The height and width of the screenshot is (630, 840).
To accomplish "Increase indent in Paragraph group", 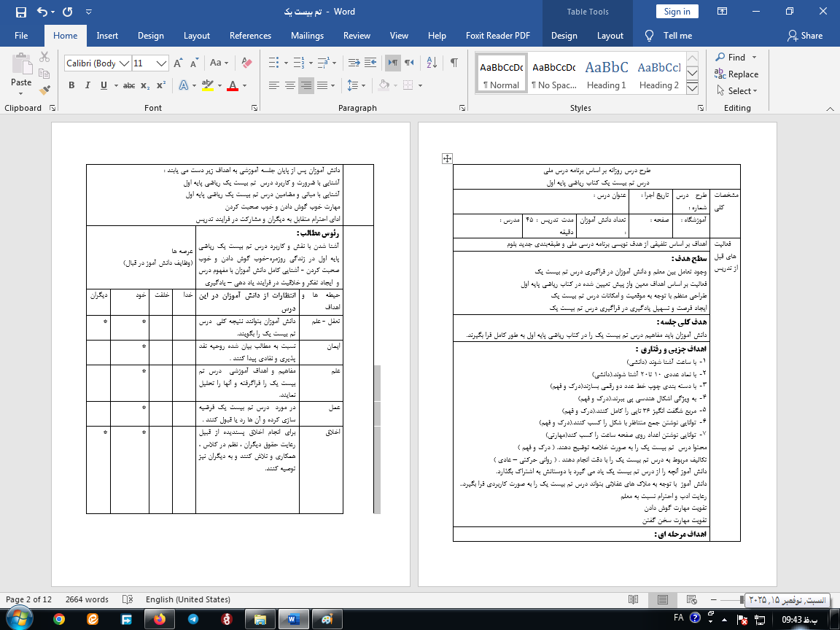I will coord(371,63).
